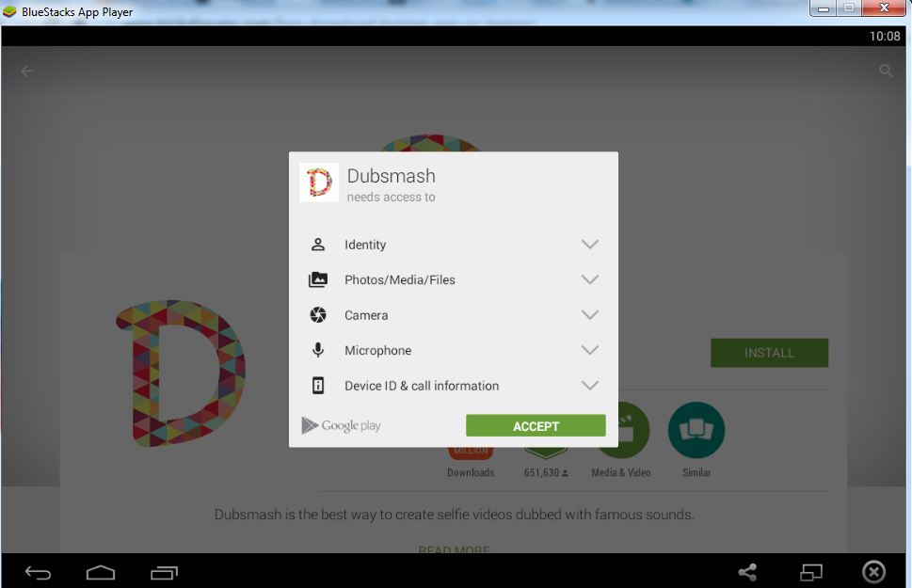
Task: Click the Media & Video label
Action: (x=621, y=473)
